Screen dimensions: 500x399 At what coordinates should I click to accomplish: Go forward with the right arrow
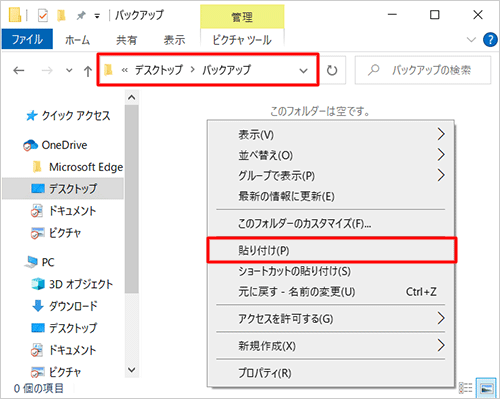pyautogui.click(x=47, y=70)
